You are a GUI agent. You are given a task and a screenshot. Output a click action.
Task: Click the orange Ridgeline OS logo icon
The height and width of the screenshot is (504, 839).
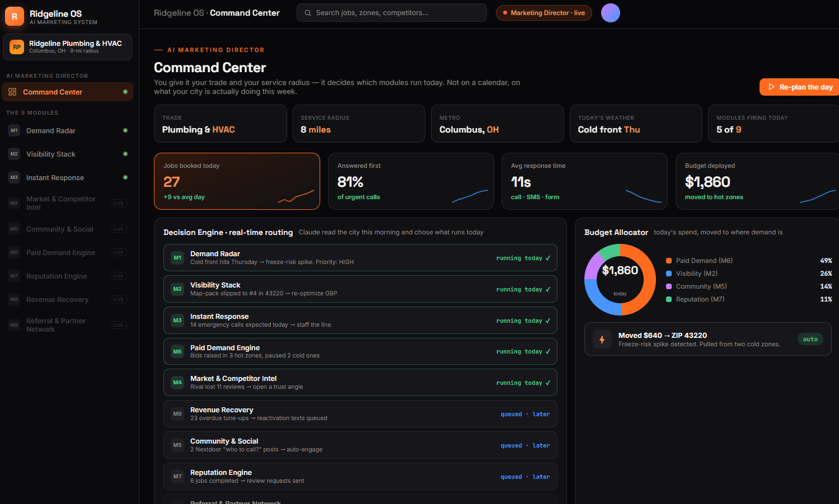pyautogui.click(x=14, y=16)
